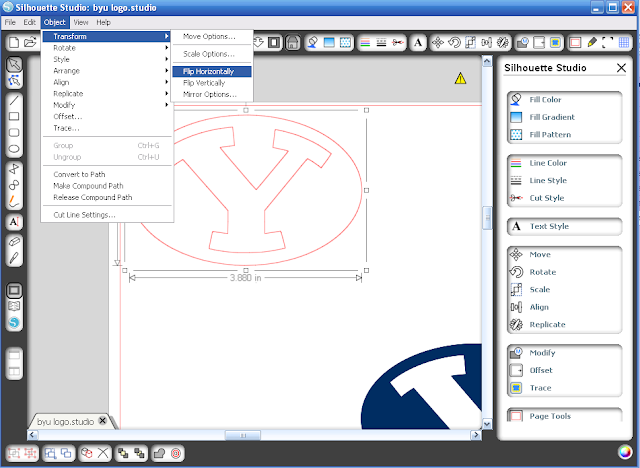Expand the Rotate submenu
The height and width of the screenshot is (468, 640).
coord(107,48)
